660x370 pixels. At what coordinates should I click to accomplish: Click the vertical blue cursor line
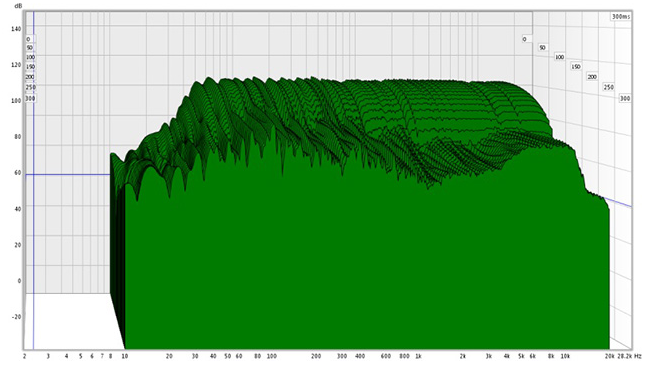[33, 181]
